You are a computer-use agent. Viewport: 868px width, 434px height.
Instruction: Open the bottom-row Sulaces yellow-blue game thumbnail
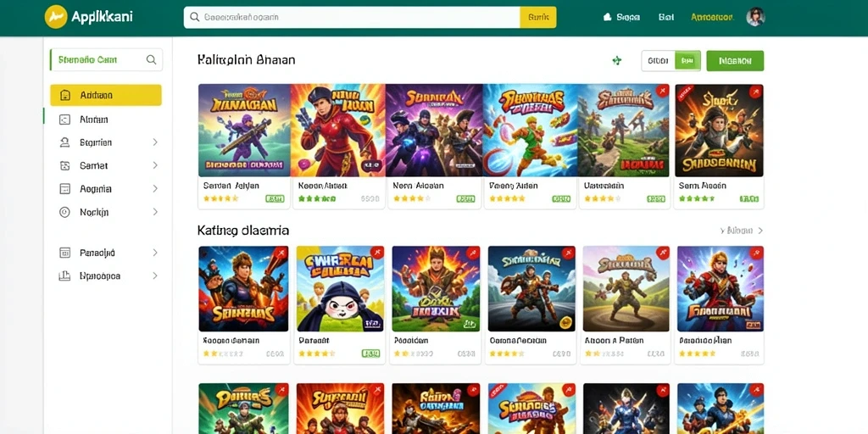click(x=531, y=409)
